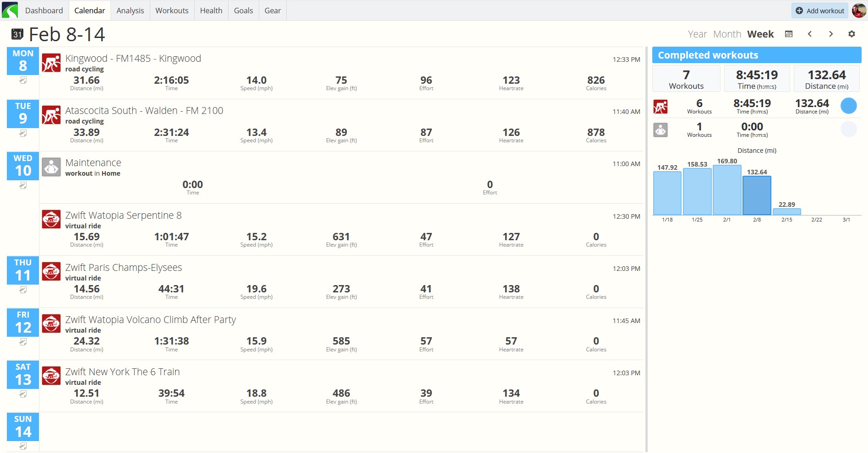Click the app logo in the top bar
The height and width of the screenshot is (453, 868).
click(x=10, y=10)
